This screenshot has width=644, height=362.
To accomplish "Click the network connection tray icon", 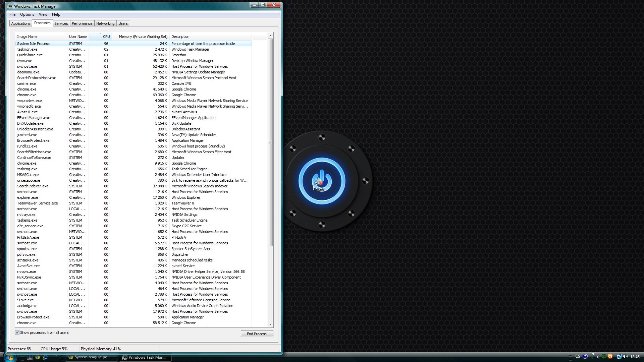I will (x=619, y=357).
